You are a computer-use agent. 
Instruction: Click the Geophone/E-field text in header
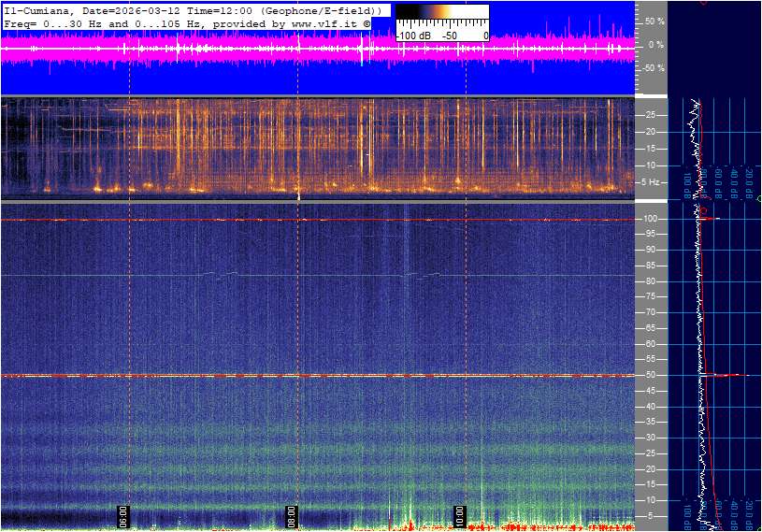coord(322,9)
